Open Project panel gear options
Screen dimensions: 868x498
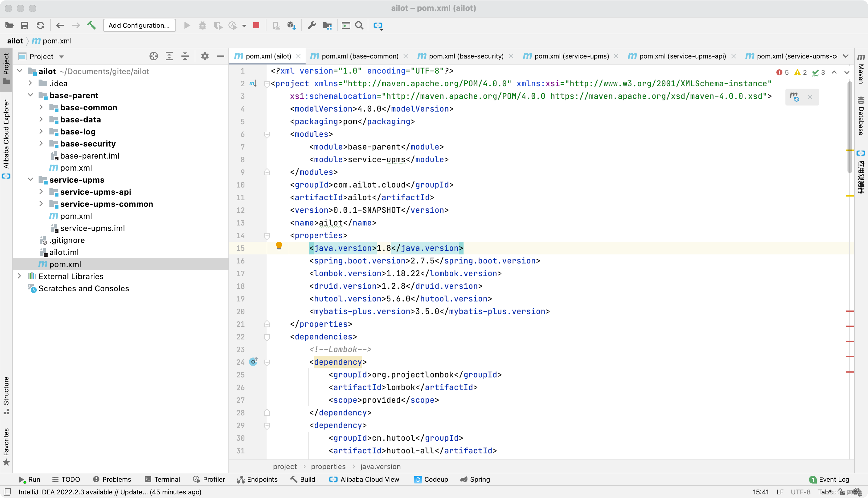205,56
